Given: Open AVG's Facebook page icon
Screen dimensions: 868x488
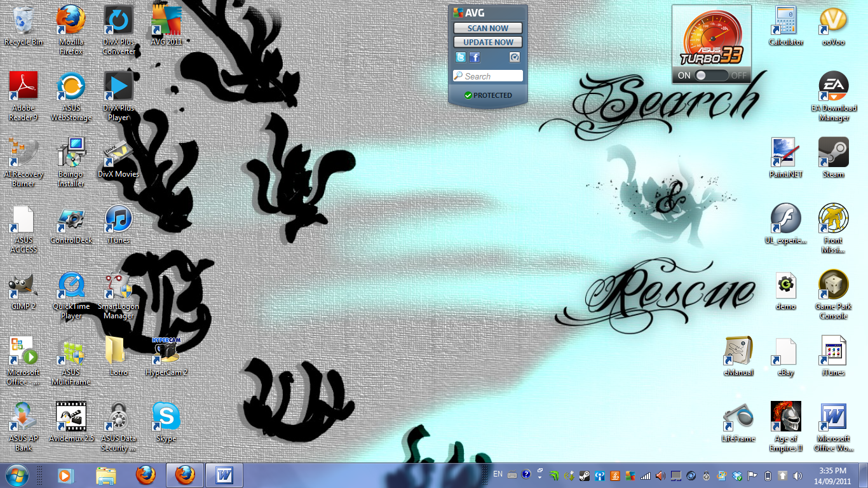Looking at the screenshot, I should (474, 57).
